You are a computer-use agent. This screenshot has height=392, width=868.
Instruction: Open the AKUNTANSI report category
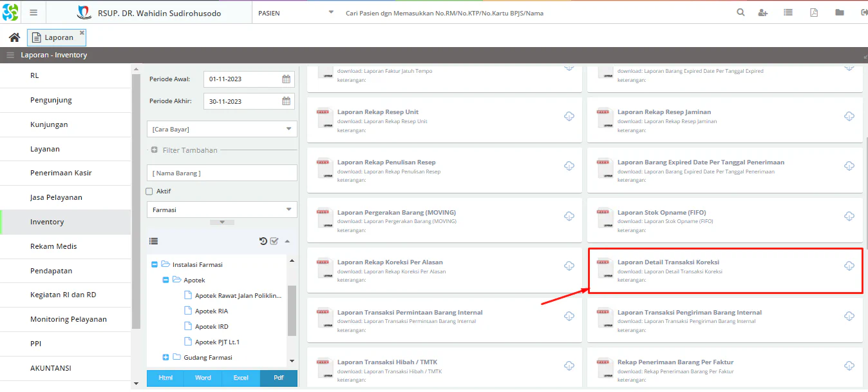(x=66, y=368)
